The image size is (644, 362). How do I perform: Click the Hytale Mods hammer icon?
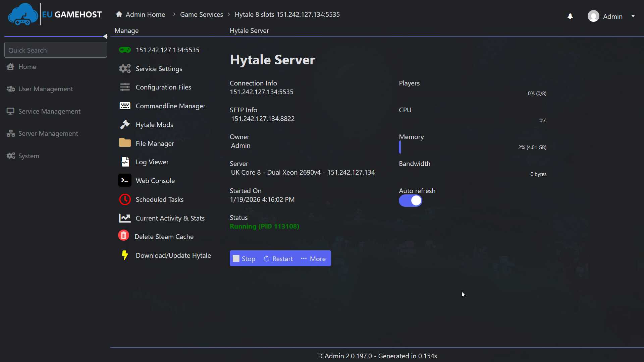pyautogui.click(x=125, y=125)
